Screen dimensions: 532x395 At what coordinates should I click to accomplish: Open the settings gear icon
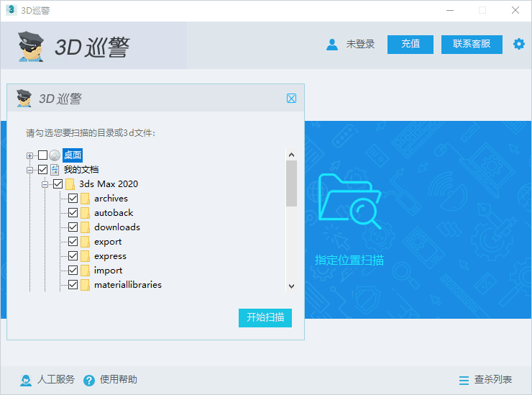pyautogui.click(x=518, y=44)
